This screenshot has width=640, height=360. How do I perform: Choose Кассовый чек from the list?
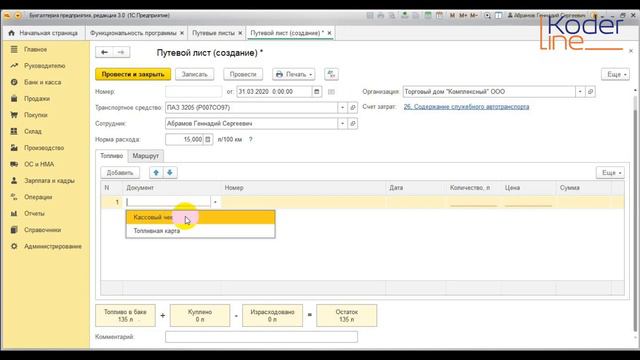[x=200, y=217]
